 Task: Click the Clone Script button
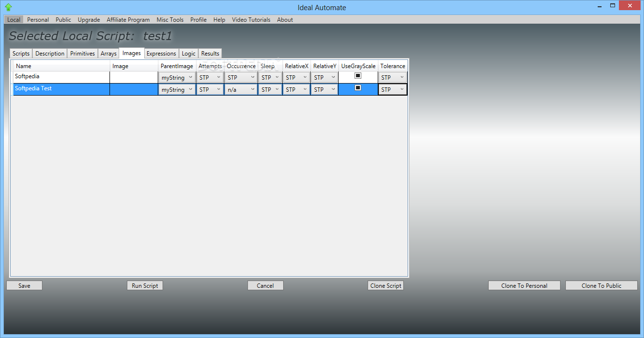click(385, 285)
